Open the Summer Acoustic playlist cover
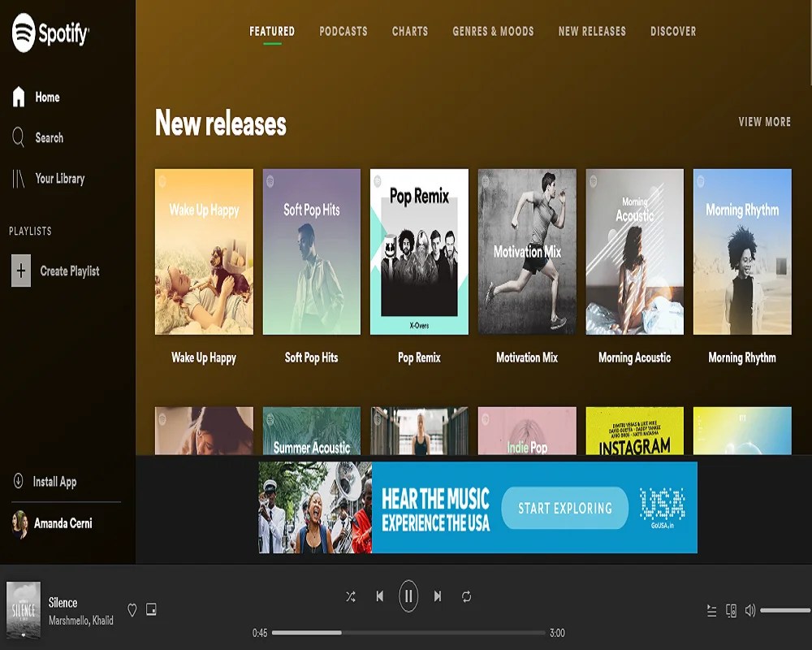This screenshot has width=812, height=650. 312,431
